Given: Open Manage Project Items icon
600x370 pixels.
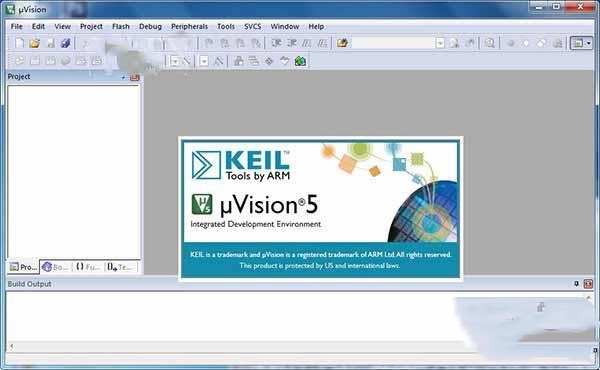Looking at the screenshot, I should 238,61.
